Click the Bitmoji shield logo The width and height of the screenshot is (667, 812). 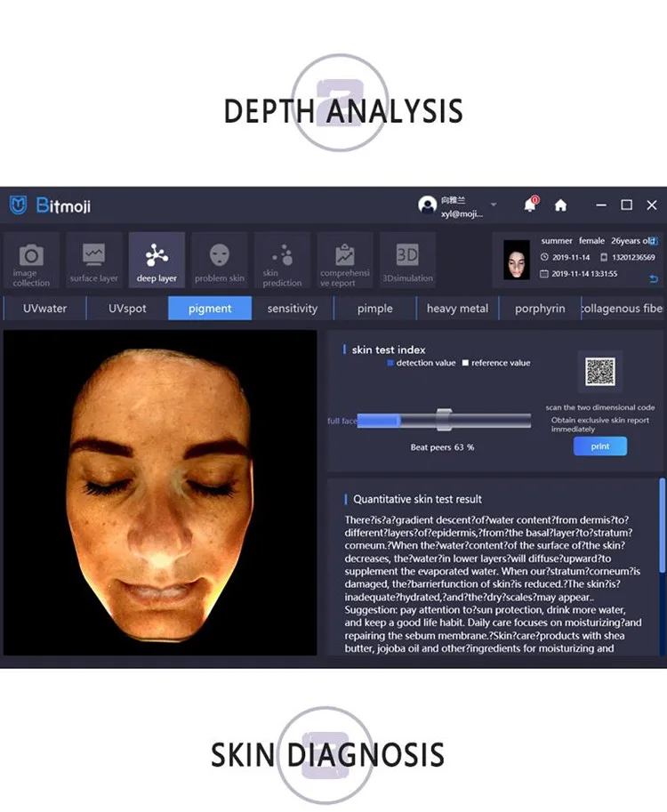(19, 205)
